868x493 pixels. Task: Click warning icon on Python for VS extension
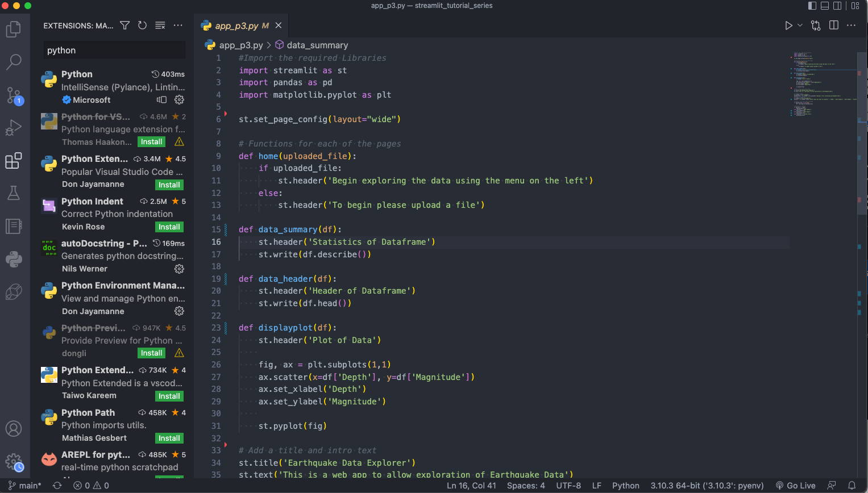[179, 141]
